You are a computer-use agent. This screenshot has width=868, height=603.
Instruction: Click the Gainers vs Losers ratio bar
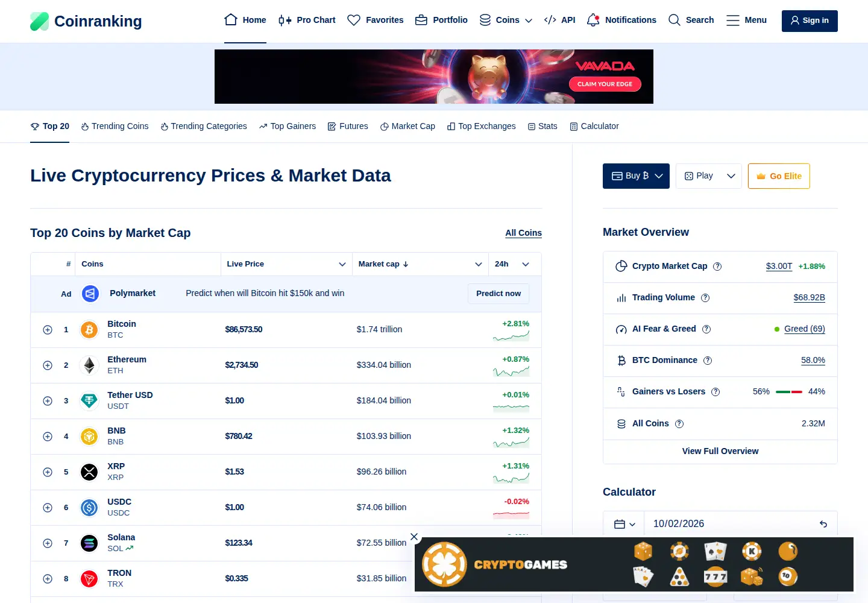789,392
